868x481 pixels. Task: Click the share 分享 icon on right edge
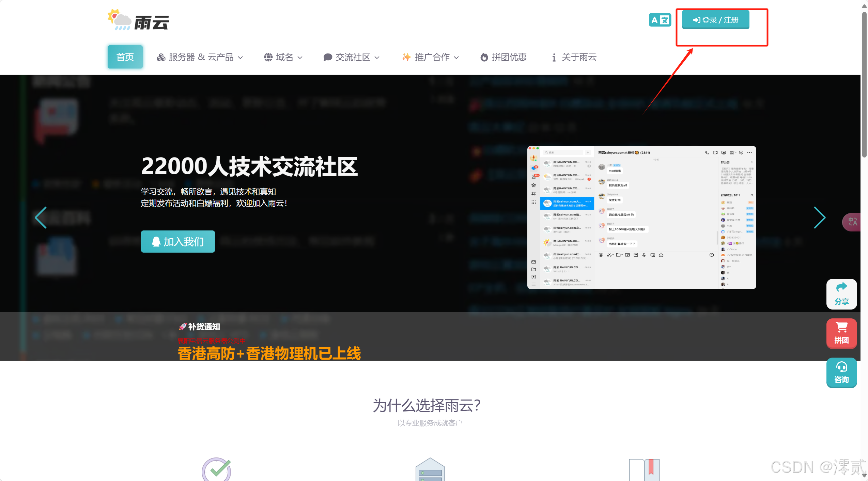pyautogui.click(x=841, y=294)
